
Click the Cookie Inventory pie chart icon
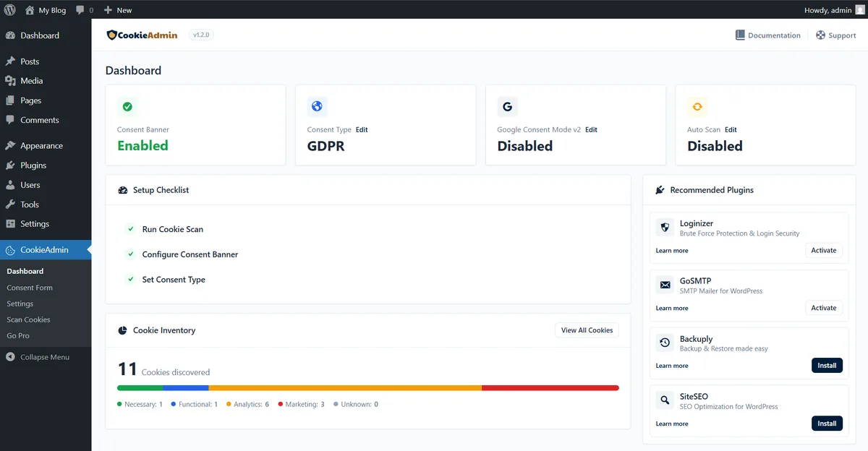pyautogui.click(x=122, y=330)
